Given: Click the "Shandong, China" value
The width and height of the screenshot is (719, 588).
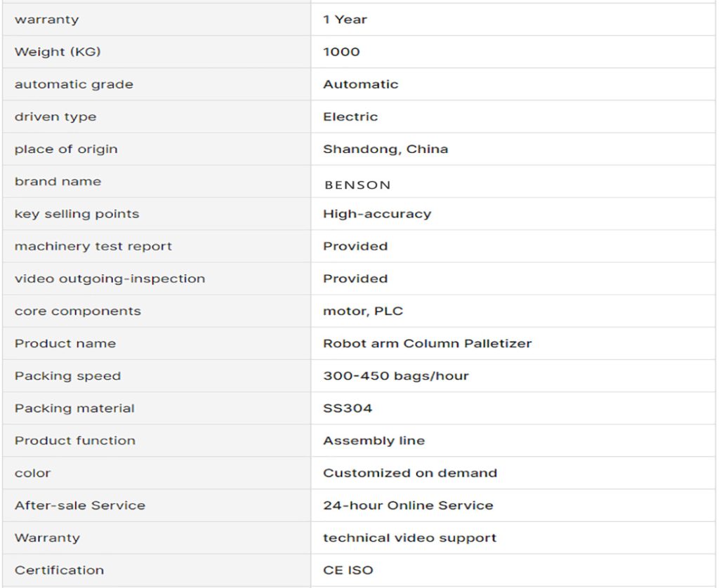Looking at the screenshot, I should (385, 149).
